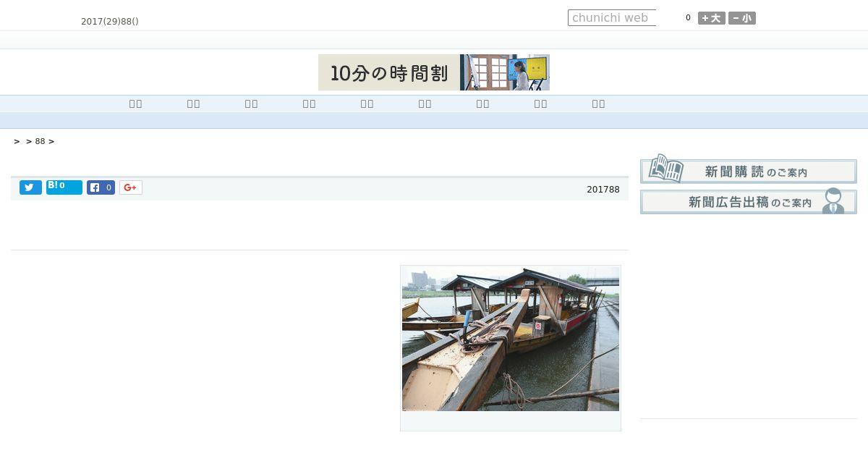Screen dimensions: 868x456
Task: Bookmark with the Hatena B! button
Action: point(64,187)
